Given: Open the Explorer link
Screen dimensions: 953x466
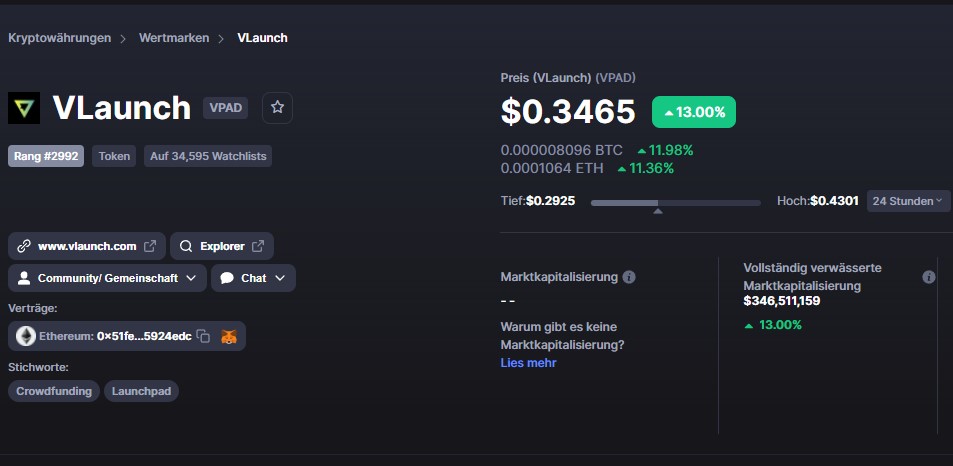Looking at the screenshot, I should [x=222, y=246].
